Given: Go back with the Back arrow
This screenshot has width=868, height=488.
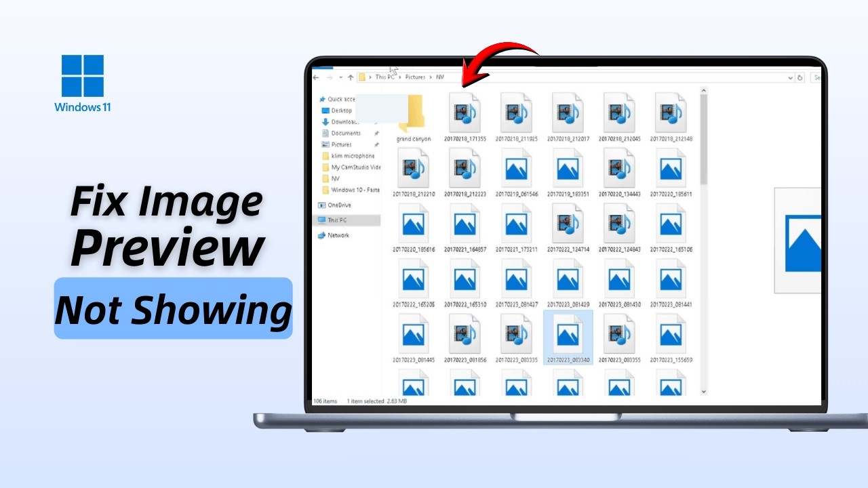Looking at the screenshot, I should pyautogui.click(x=316, y=77).
